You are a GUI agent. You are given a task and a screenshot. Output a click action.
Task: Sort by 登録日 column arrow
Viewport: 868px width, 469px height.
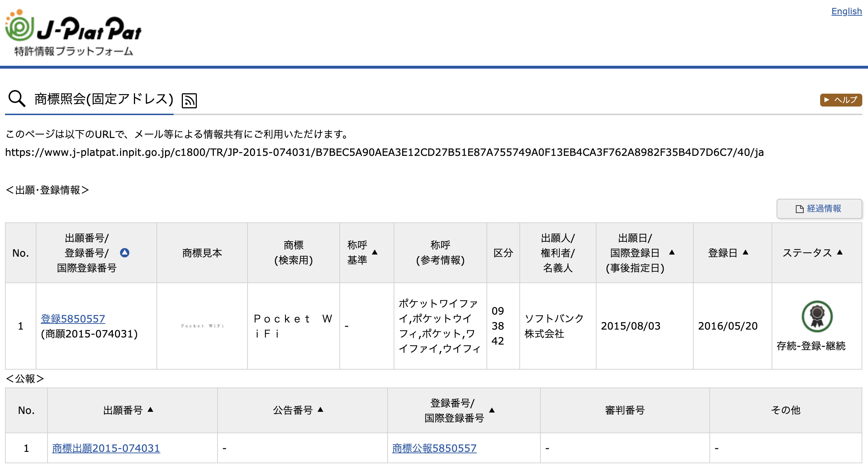point(745,252)
